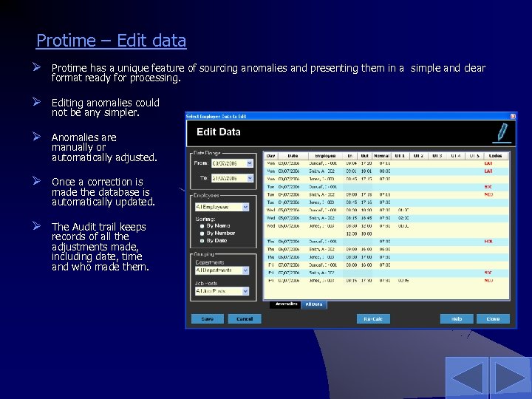This screenshot has width=532, height=399.
Task: Click the OT 2 column header
Action: point(418,156)
